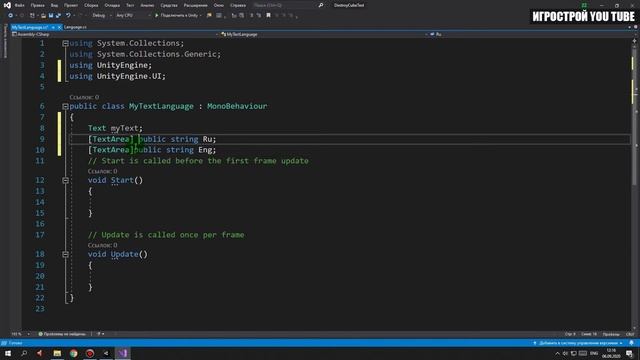Click the notifications bell in status bar

coord(631,343)
